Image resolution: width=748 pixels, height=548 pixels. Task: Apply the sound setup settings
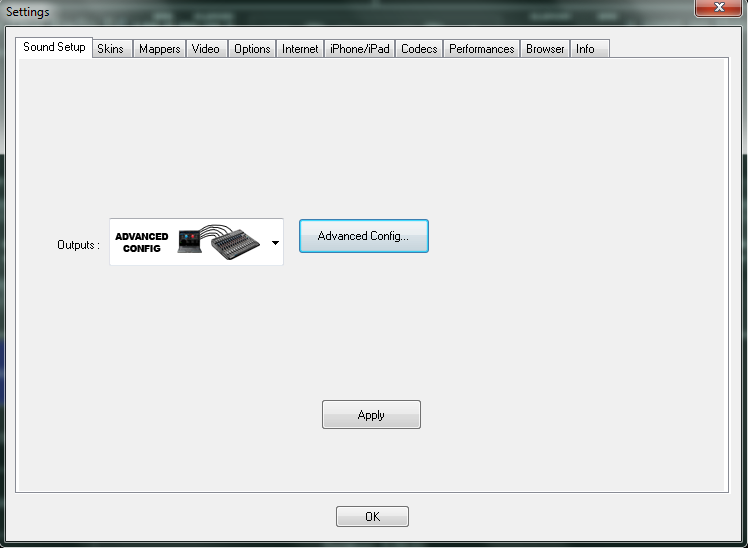pos(371,414)
